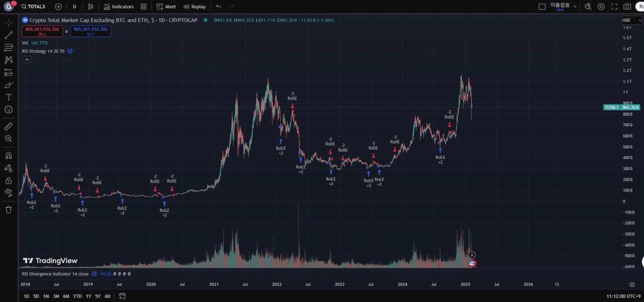
Task: Switch to the 1Y time range
Action: click(89, 296)
